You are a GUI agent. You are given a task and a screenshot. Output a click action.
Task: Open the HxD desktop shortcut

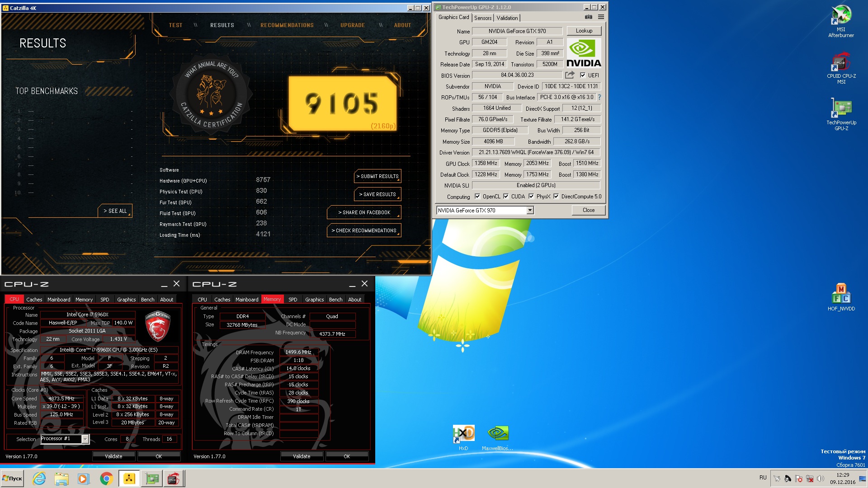(463, 437)
